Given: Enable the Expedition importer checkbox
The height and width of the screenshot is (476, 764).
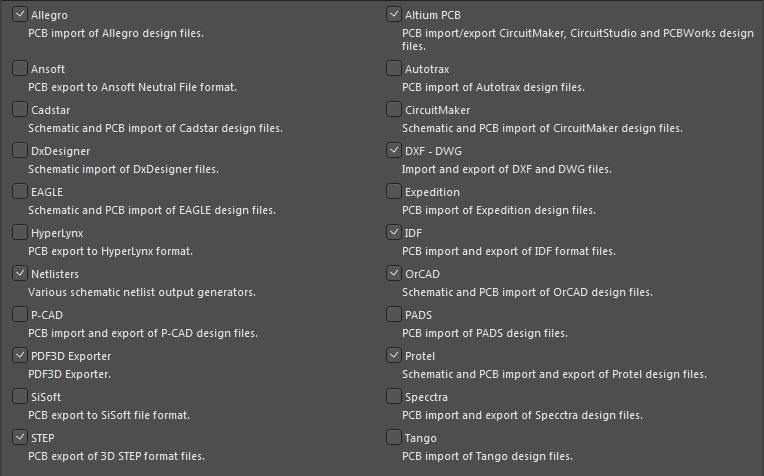Looking at the screenshot, I should pos(394,191).
